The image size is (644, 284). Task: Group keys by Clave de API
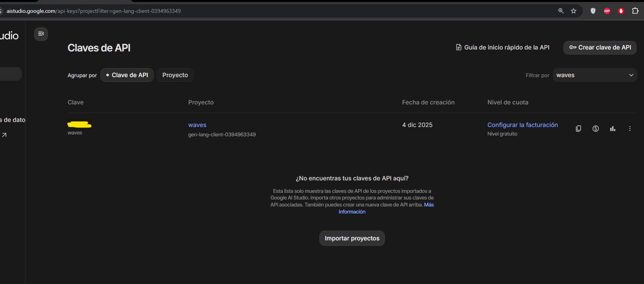coord(127,75)
